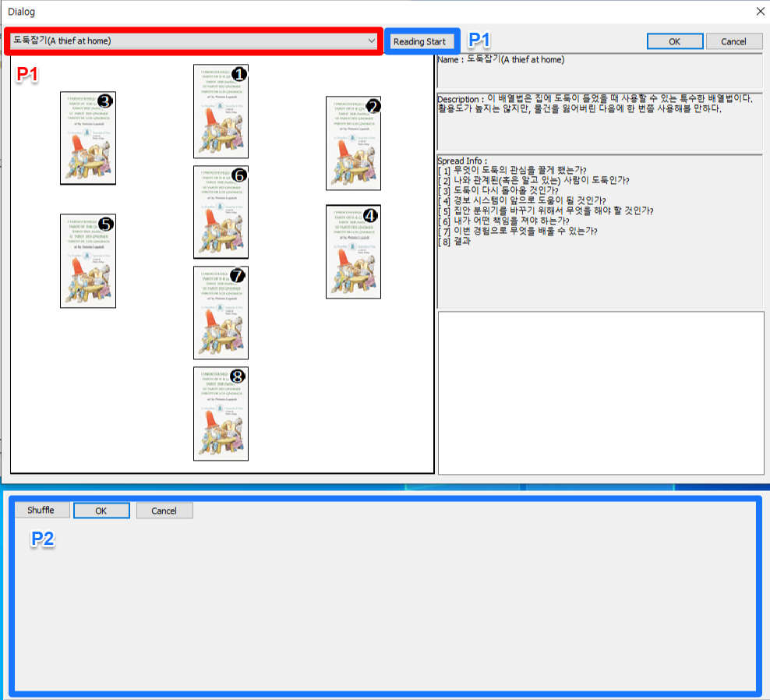The image size is (770, 700).
Task: Click spread info line [ 8] 결과
Action: [x=454, y=242]
